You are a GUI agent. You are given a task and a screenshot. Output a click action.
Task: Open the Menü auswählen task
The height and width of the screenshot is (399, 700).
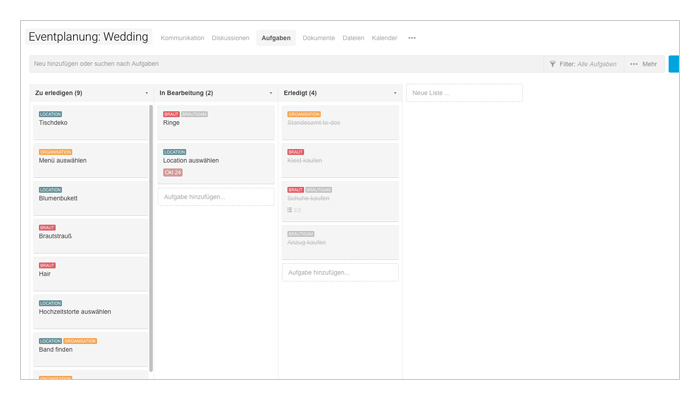(91, 160)
